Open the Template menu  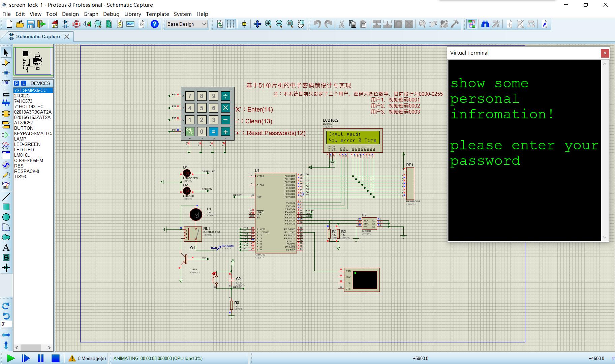point(157,14)
